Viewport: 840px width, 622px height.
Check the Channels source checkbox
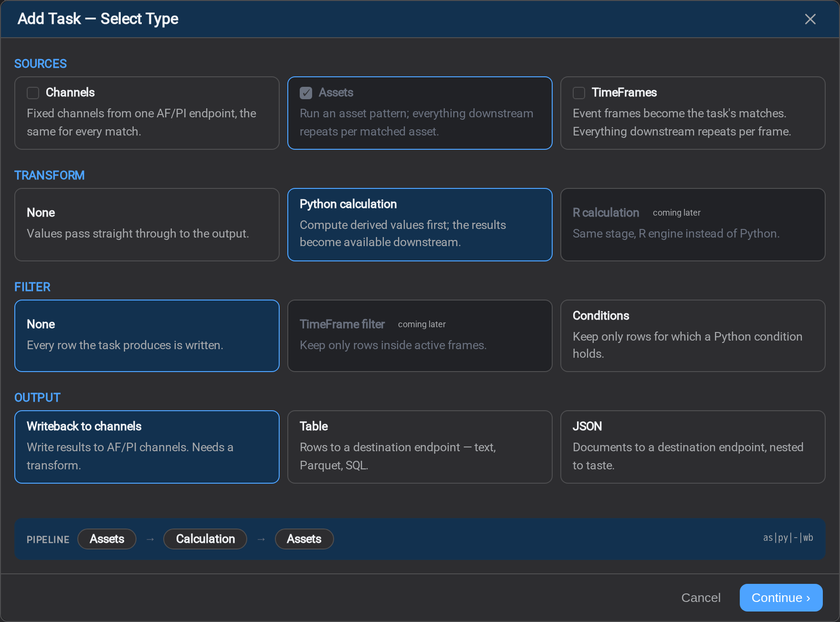coord(33,93)
